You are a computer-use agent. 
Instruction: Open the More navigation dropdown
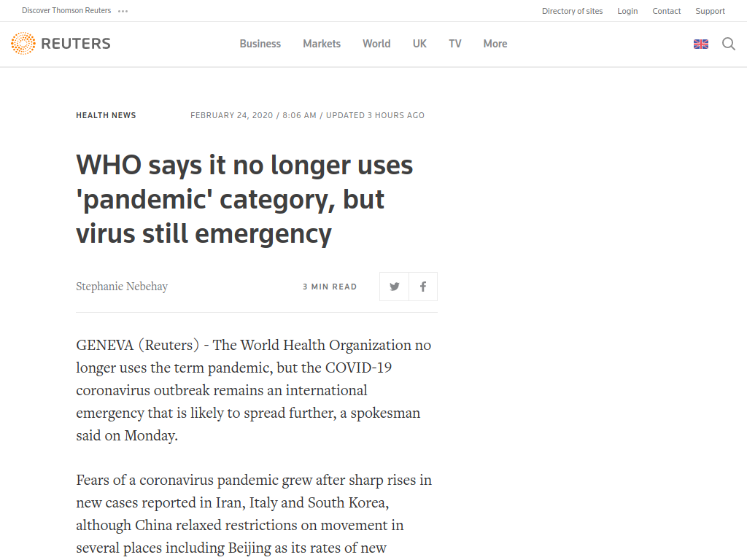495,44
